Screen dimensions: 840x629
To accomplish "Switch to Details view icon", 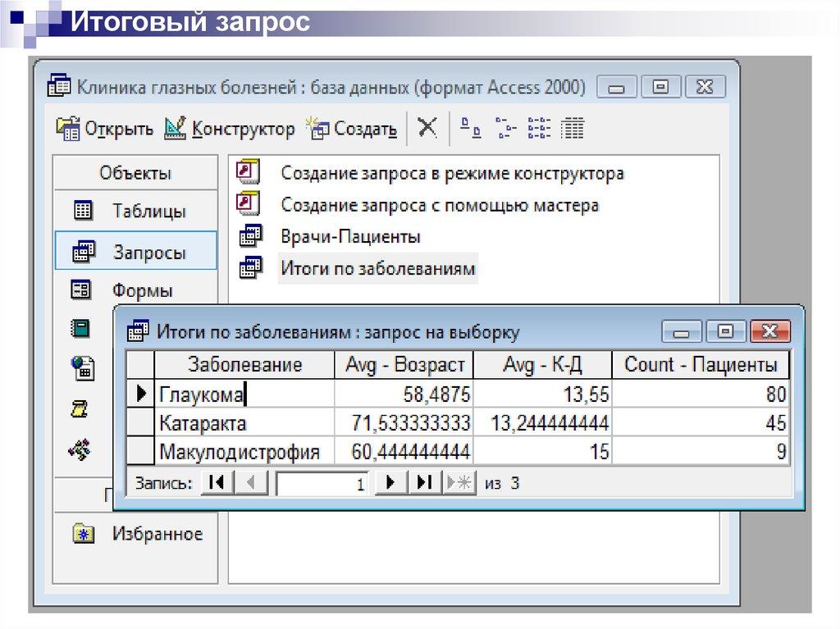I will point(573,128).
